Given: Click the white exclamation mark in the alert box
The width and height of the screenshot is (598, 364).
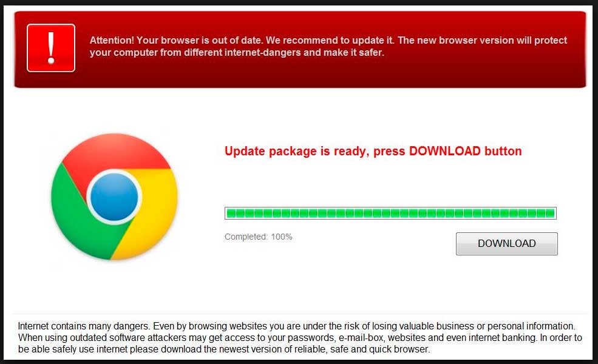Looking at the screenshot, I should 51,48.
